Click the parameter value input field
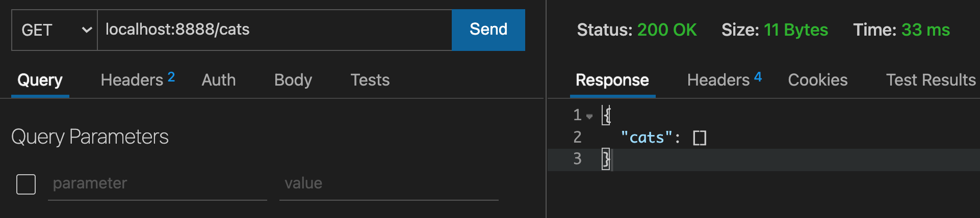This screenshot has width=980, height=218. 389,183
